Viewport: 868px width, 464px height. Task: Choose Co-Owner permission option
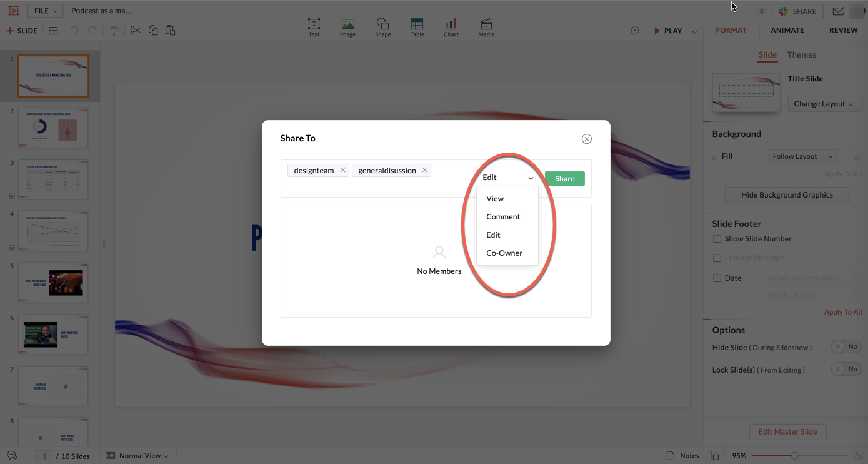pyautogui.click(x=507, y=253)
